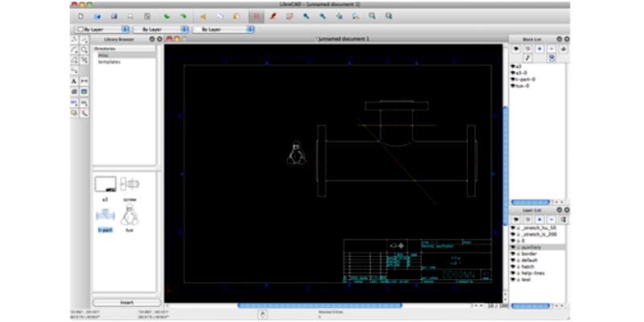Click the Save drawing icon
644x322 pixels.
tap(114, 16)
